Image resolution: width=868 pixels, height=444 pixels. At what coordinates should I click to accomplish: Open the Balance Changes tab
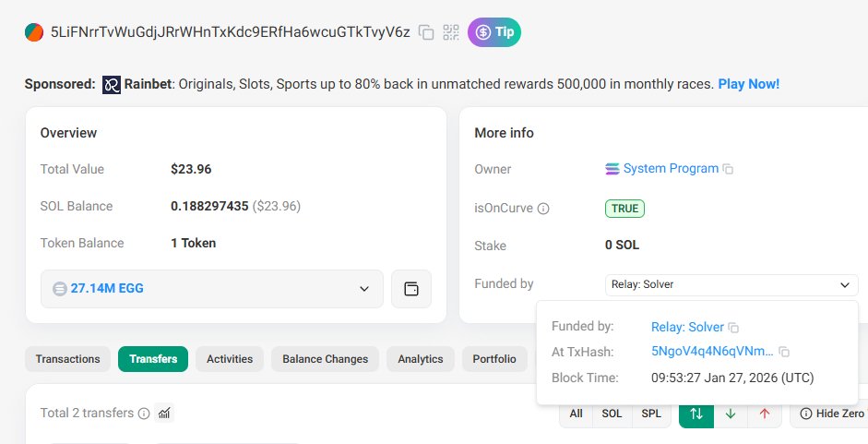pos(325,359)
